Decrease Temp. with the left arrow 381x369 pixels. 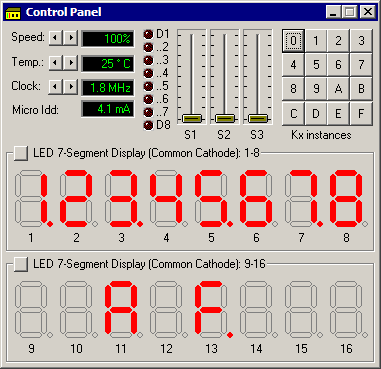(x=56, y=62)
